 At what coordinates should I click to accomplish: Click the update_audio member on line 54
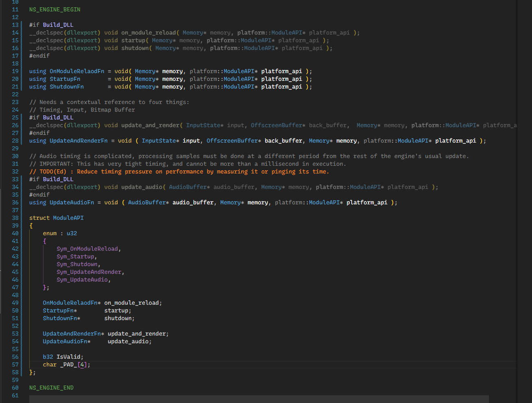click(128, 341)
